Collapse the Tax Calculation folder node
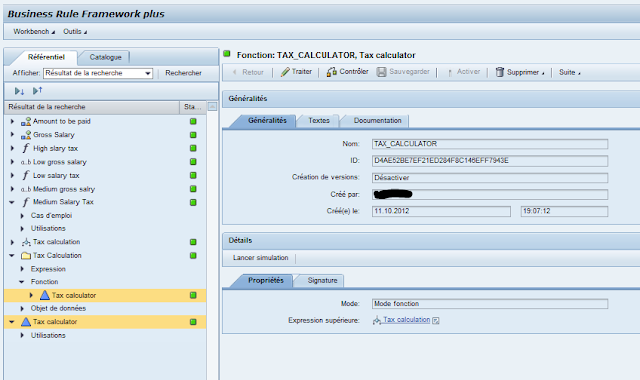 pos(12,256)
